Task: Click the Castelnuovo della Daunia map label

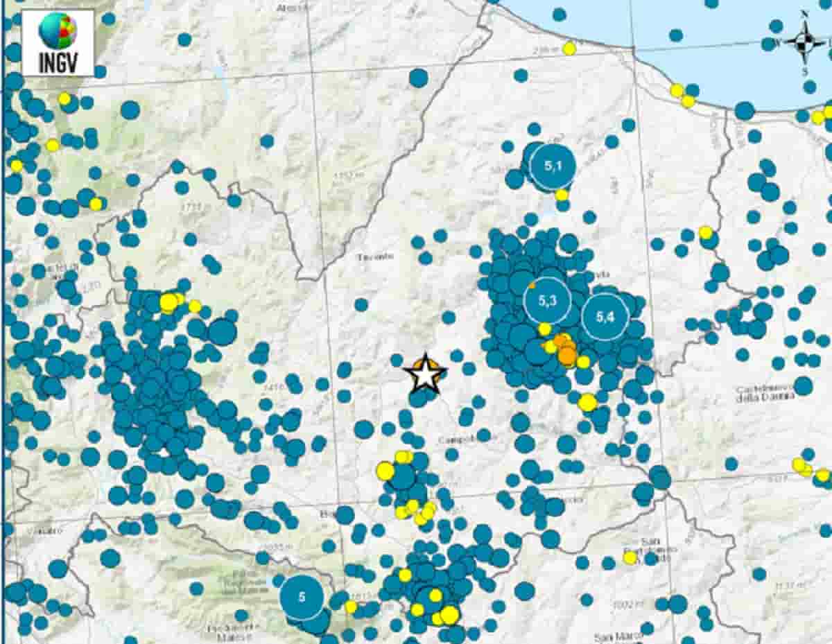Action: 764,394
